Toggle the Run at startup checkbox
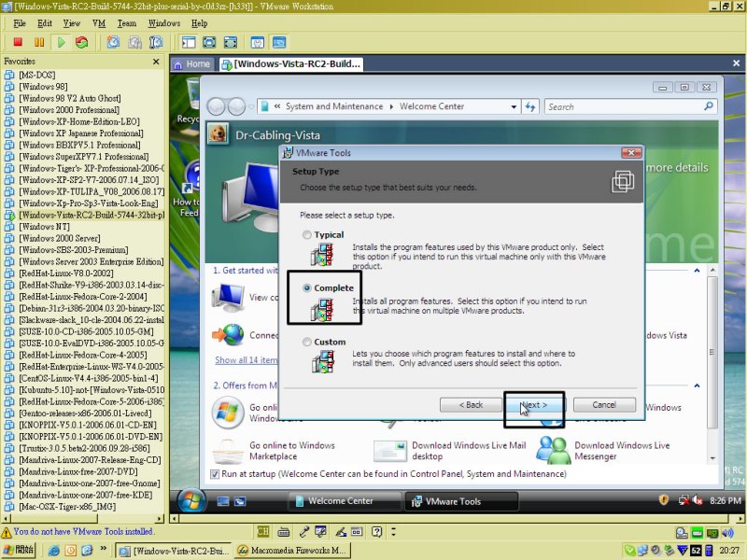This screenshot has height=560, width=747. [x=215, y=474]
